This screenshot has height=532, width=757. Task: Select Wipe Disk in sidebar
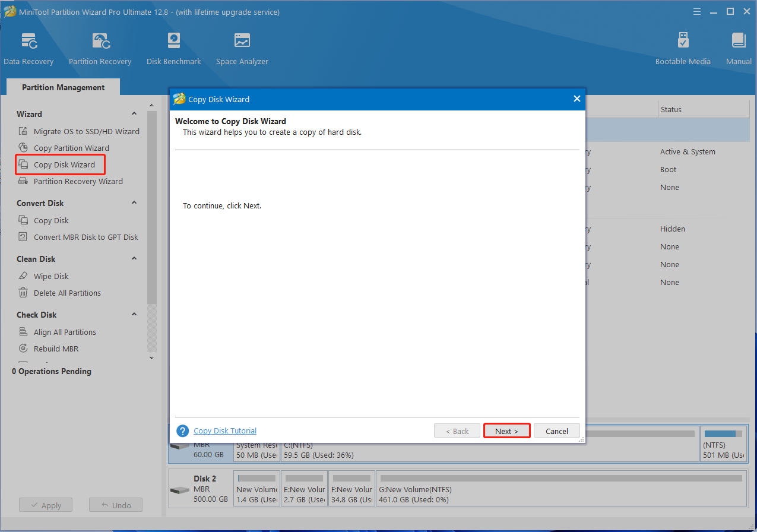51,276
